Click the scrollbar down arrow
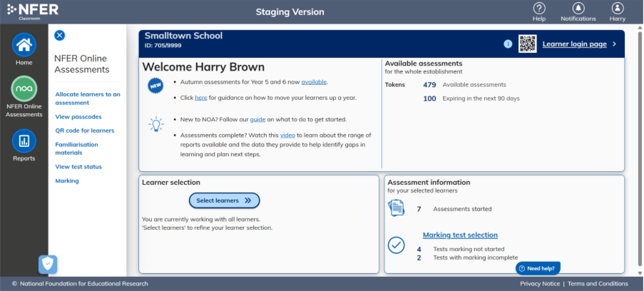Screen dimensions: 644x291 coord(640,273)
